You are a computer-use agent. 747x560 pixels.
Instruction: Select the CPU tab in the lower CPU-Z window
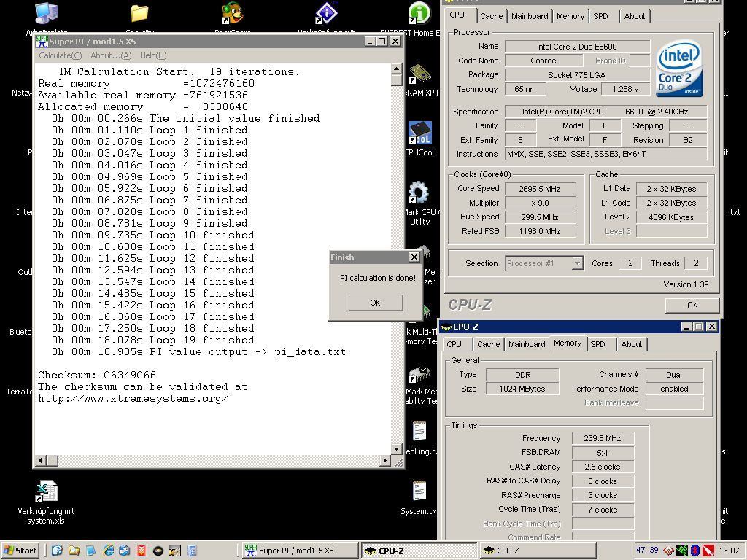click(x=454, y=344)
